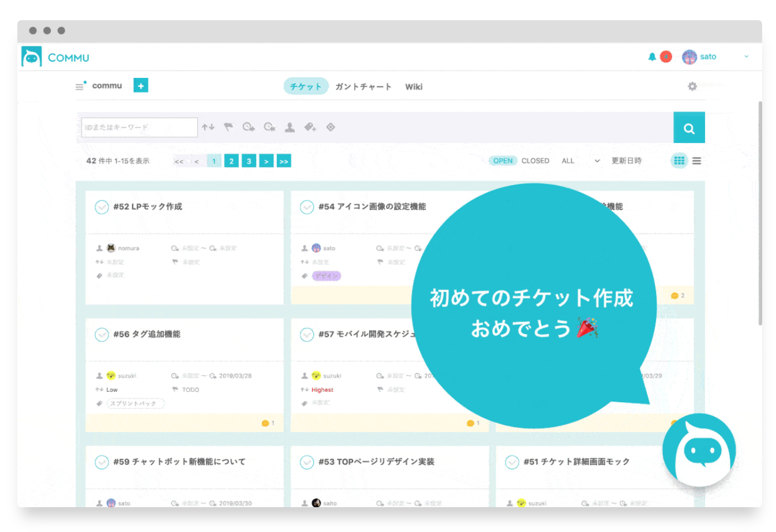The width and height of the screenshot is (776, 532).
Task: Click the plus button to create a ticket
Action: (x=141, y=85)
